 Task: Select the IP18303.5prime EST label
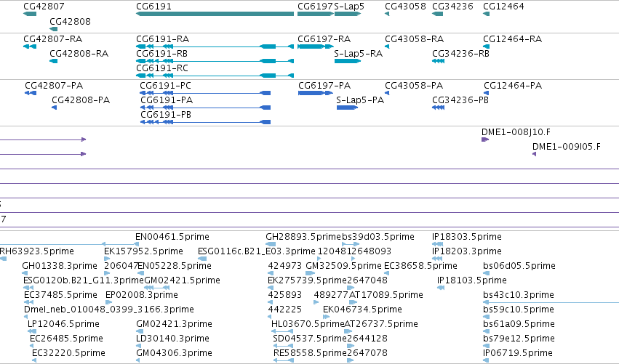(x=467, y=237)
